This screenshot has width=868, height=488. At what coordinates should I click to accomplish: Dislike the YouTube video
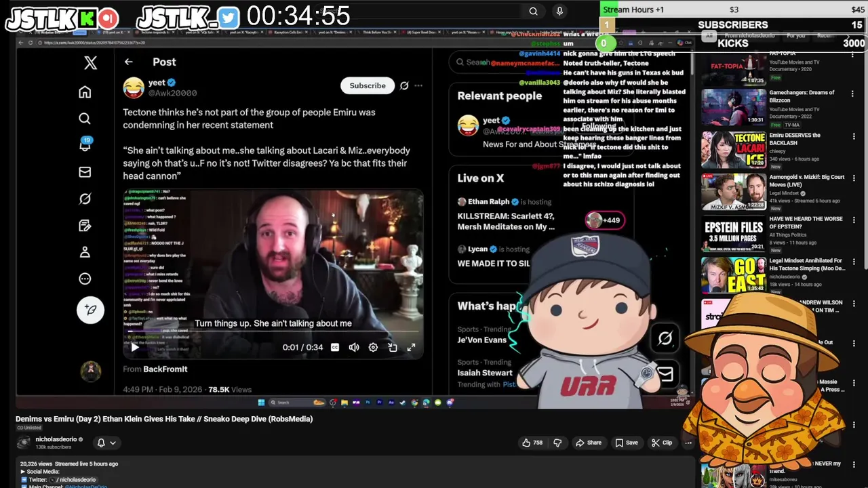point(557,443)
